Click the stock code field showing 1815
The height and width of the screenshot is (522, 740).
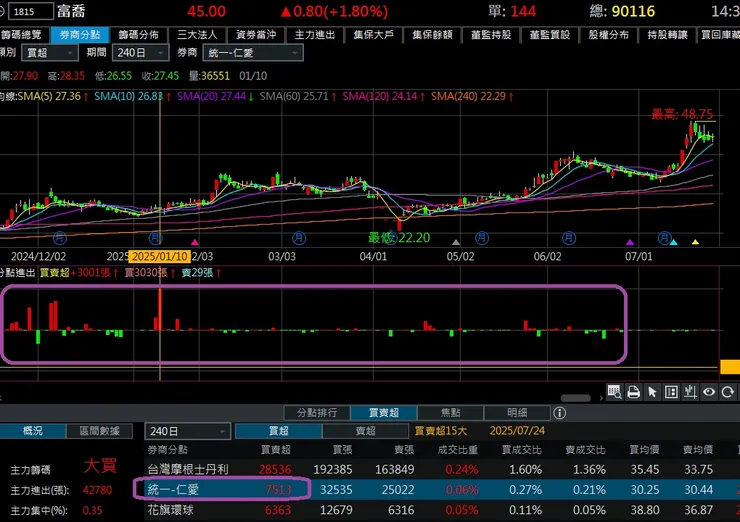click(30, 11)
